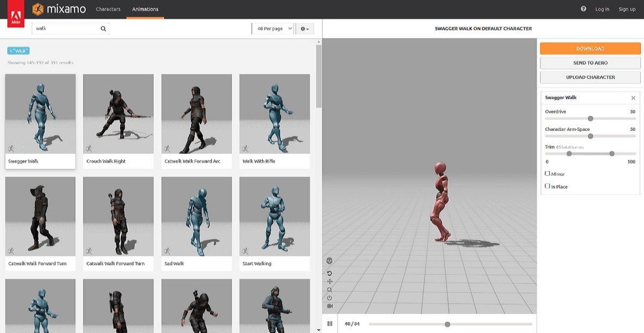Screen dimensions: 644x333
Task: Click the Trim end handle
Action: pyautogui.click(x=612, y=153)
